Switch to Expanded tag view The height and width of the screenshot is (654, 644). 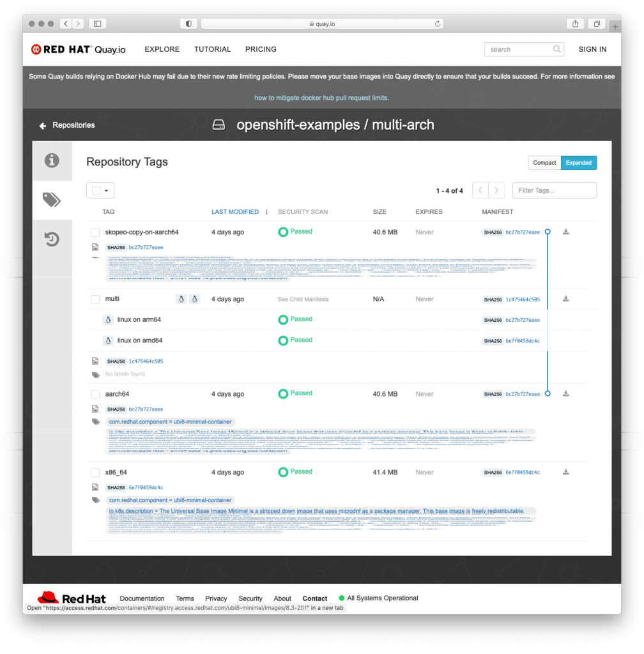point(579,163)
